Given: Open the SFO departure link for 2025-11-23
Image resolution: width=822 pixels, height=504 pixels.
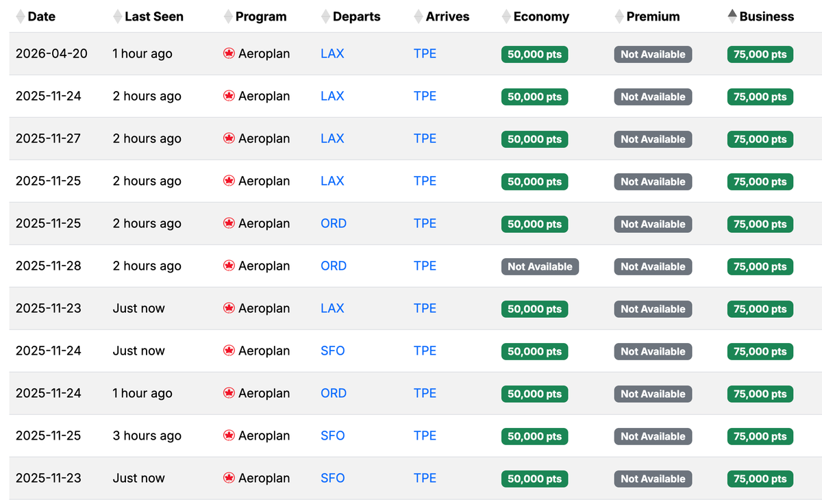Looking at the screenshot, I should tap(332, 478).
